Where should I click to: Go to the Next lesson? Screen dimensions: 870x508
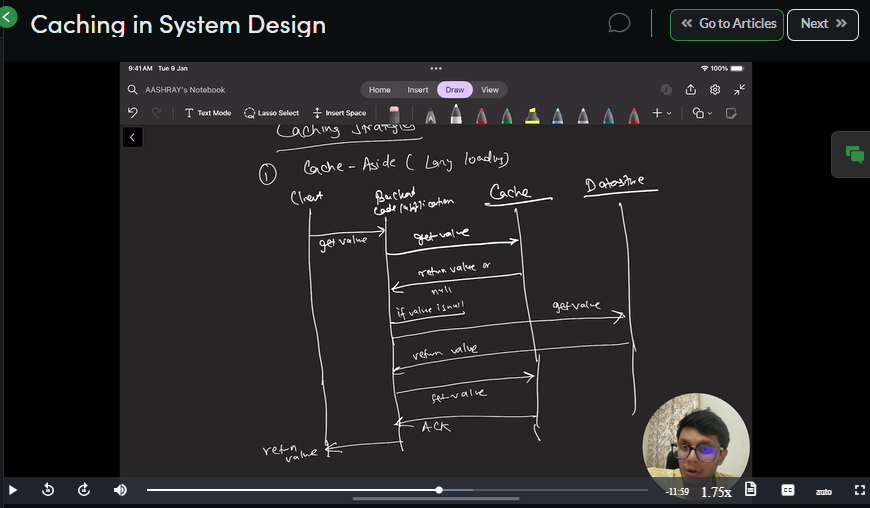tap(823, 24)
